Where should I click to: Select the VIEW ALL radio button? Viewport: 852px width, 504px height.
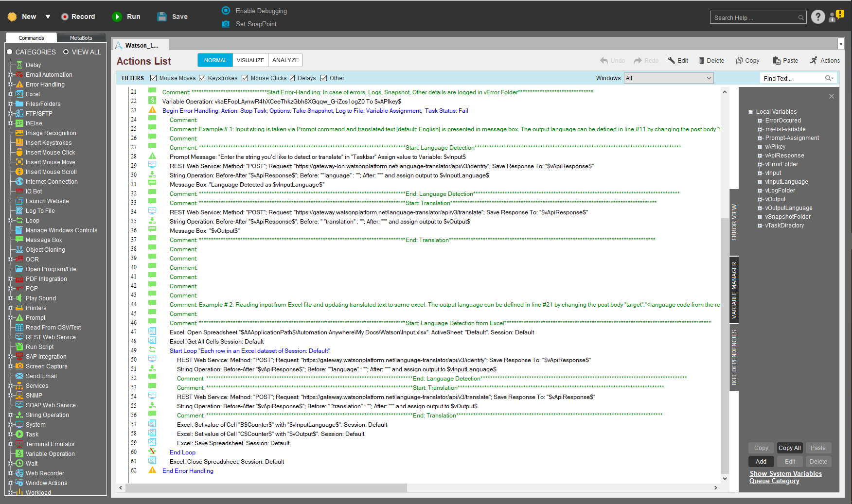(66, 52)
